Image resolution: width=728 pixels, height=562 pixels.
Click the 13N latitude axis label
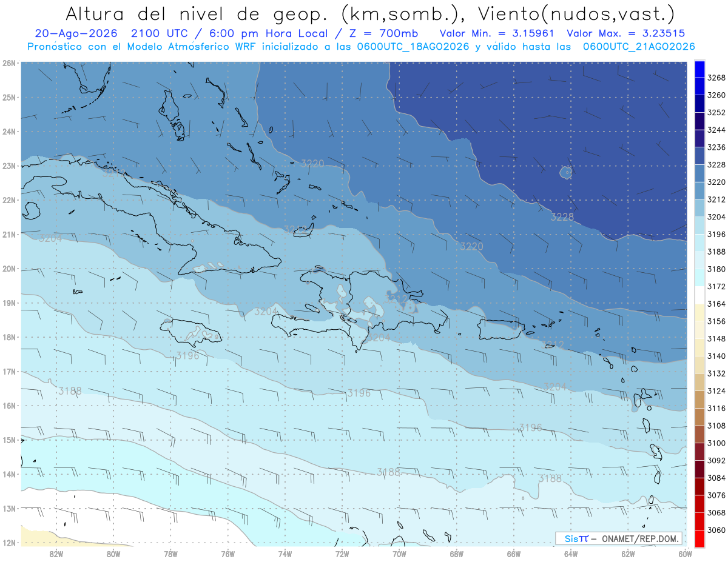coord(9,509)
